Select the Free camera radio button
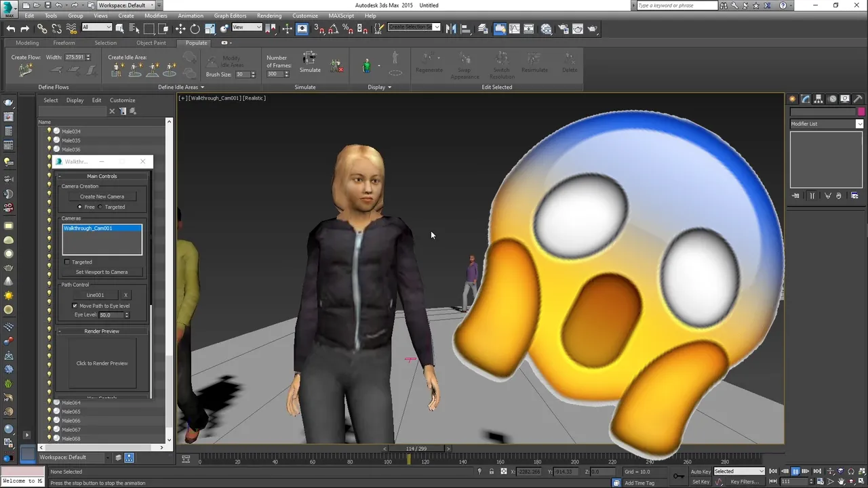 pos(80,207)
